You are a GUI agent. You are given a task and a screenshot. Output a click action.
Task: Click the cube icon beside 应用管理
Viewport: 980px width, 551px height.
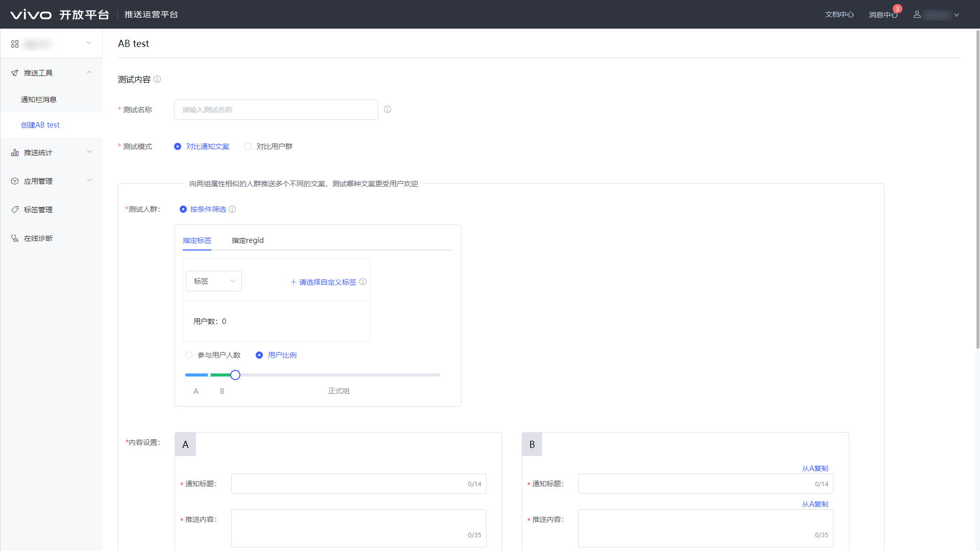(x=15, y=181)
